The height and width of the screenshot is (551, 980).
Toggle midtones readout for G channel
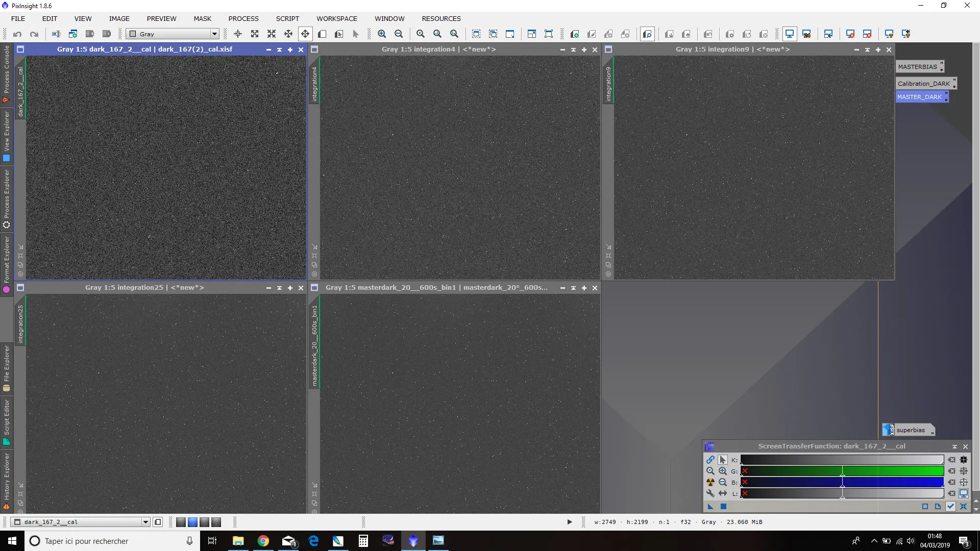pos(964,471)
